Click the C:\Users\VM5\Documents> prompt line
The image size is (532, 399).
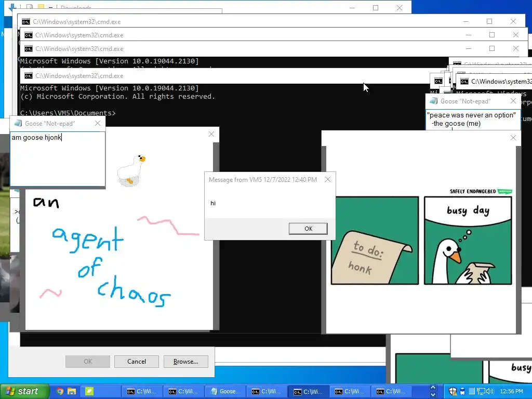(x=68, y=113)
